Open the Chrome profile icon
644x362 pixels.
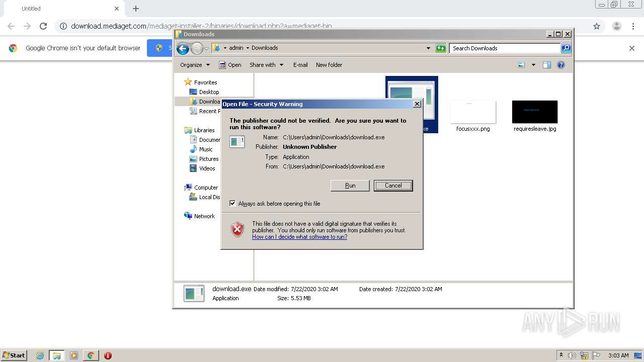point(616,26)
